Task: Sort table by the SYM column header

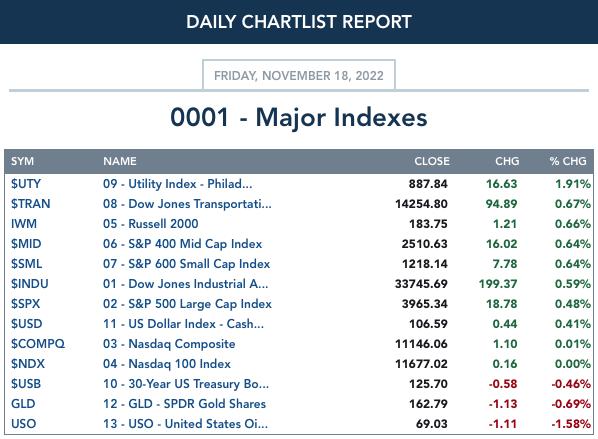Action: [23, 161]
